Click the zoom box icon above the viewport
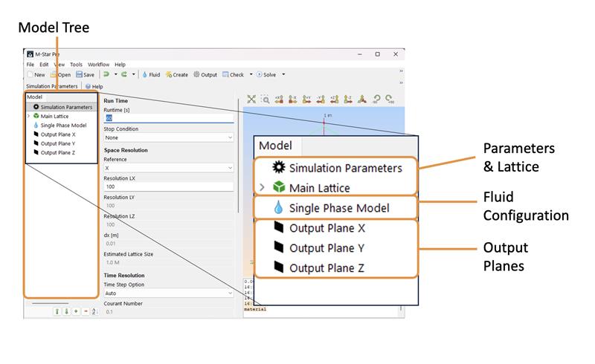595x364 pixels. (x=265, y=99)
